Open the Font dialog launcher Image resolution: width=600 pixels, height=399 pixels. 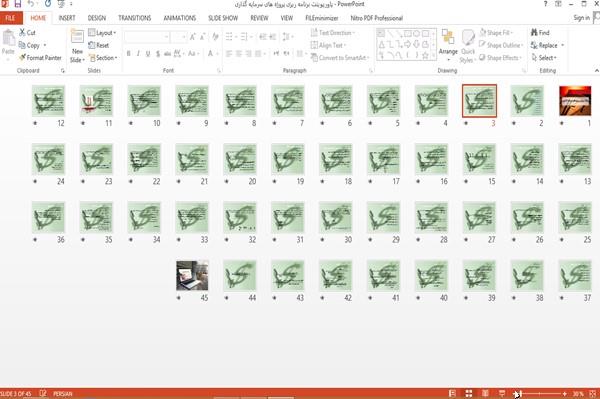click(x=219, y=71)
